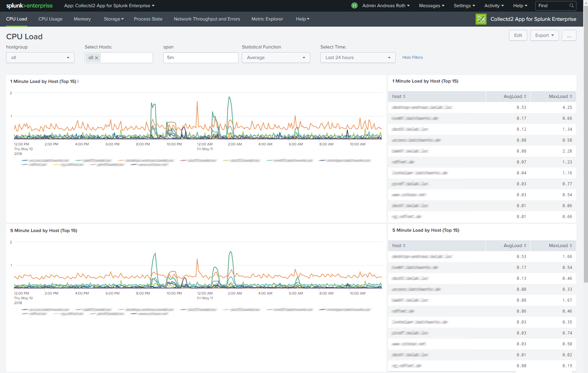Screen dimensions: 588x373
Task: Expand the hostgroup dropdown
Action: (40, 58)
